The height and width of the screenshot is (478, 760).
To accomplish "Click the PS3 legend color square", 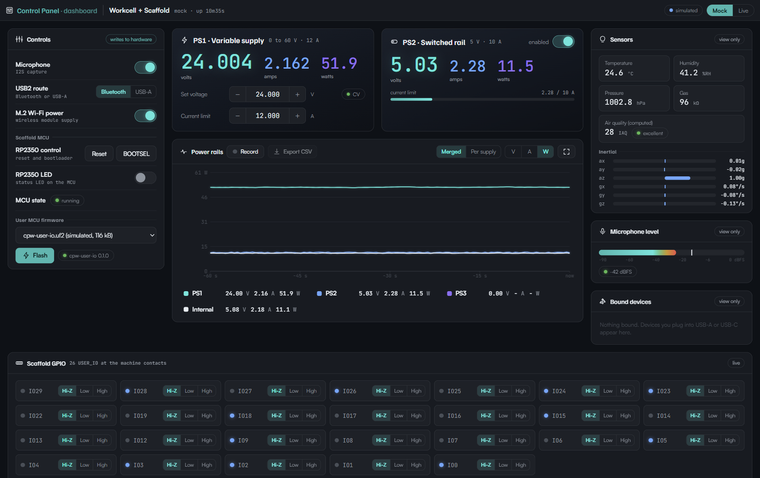I will click(449, 293).
